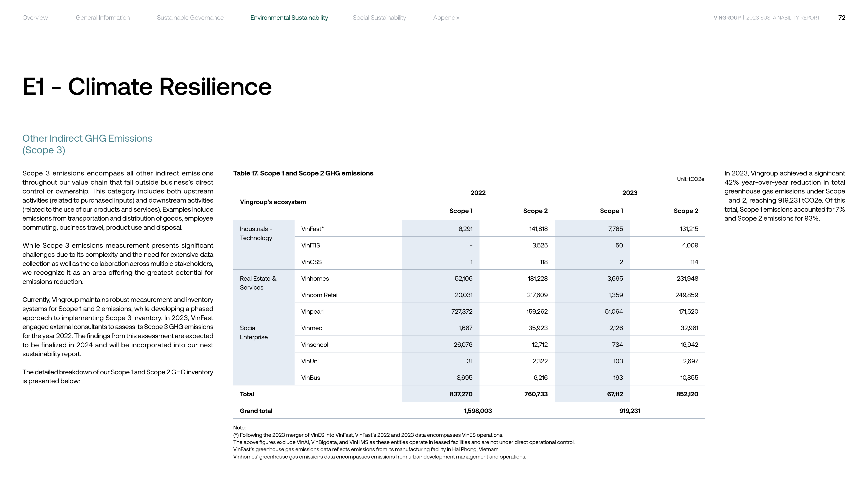Click the Grand total row label
Screen dimensions: 868x488
click(256, 411)
